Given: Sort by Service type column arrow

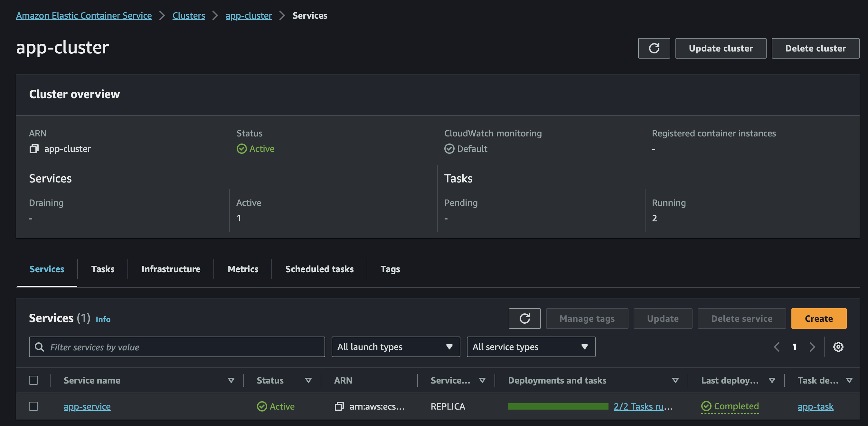Looking at the screenshot, I should 482,380.
